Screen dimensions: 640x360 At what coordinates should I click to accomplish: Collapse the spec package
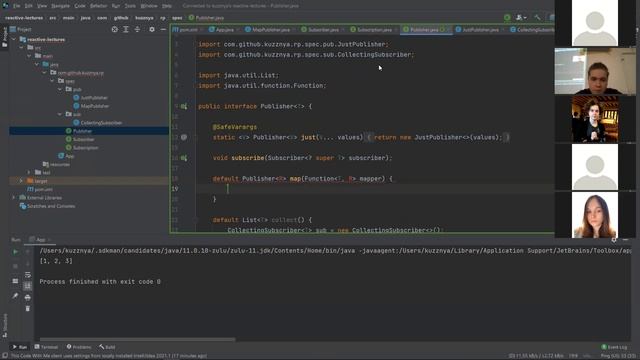click(x=52, y=81)
